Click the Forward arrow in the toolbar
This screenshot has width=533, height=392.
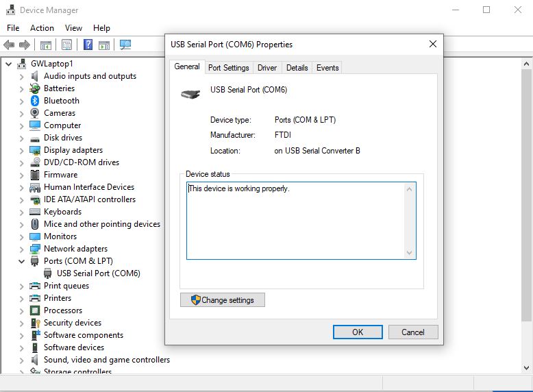(25, 45)
